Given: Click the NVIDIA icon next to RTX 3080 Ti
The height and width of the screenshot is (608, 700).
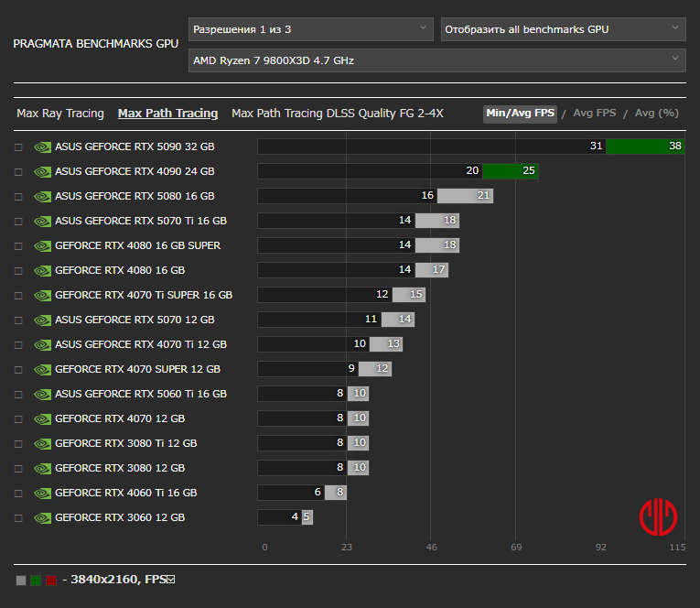Looking at the screenshot, I should (x=42, y=443).
